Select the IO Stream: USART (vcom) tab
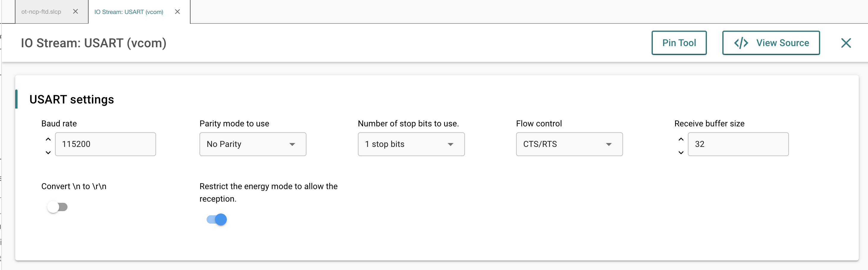 point(128,12)
